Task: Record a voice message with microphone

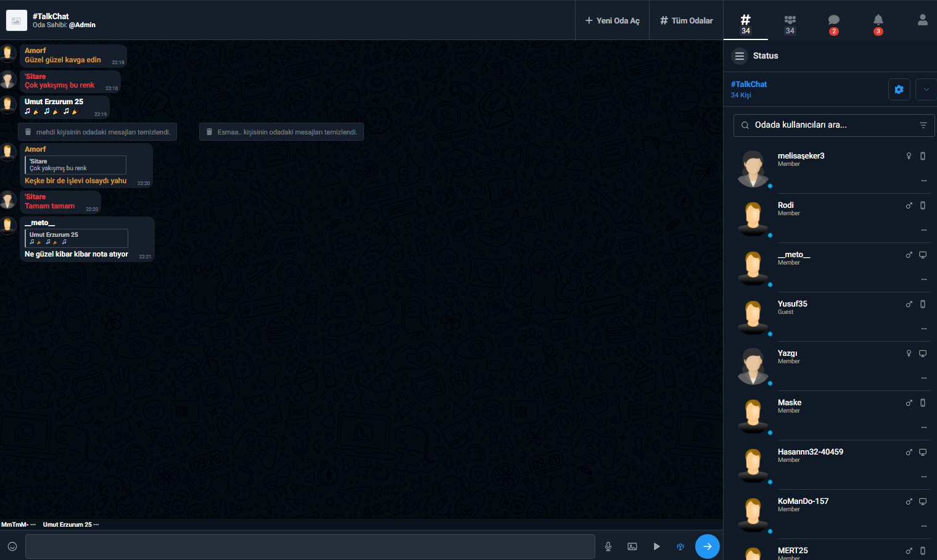Action: click(608, 546)
